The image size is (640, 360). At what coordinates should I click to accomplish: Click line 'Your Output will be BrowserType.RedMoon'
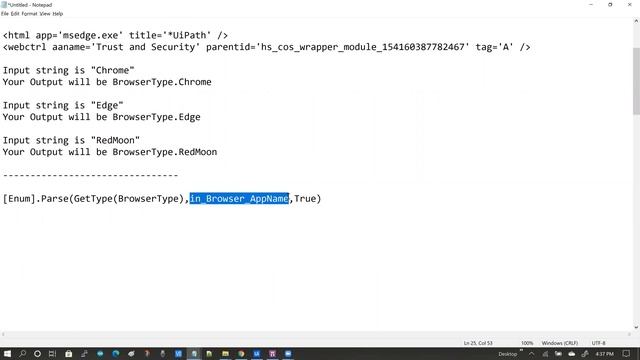110,152
